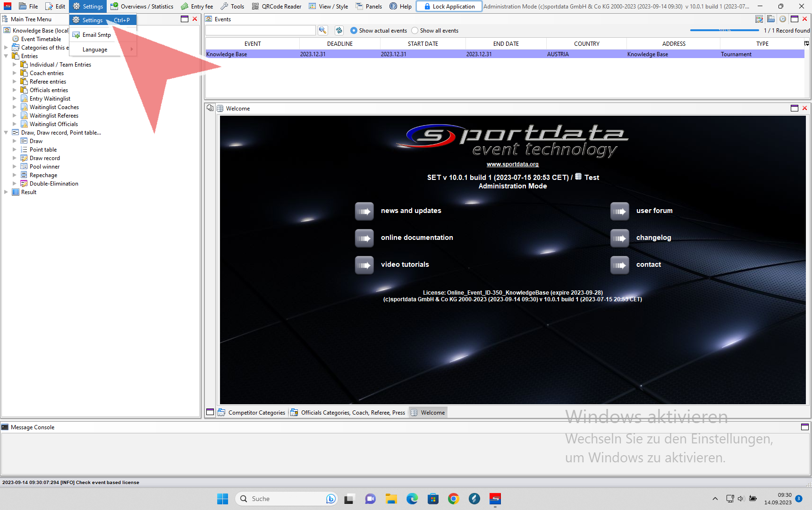Click the arrow icon beside user forum

coord(619,211)
